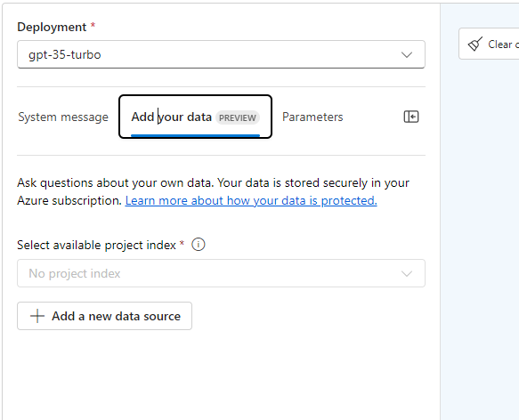
Task: Click the broom icon for clearing chat
Action: point(475,44)
